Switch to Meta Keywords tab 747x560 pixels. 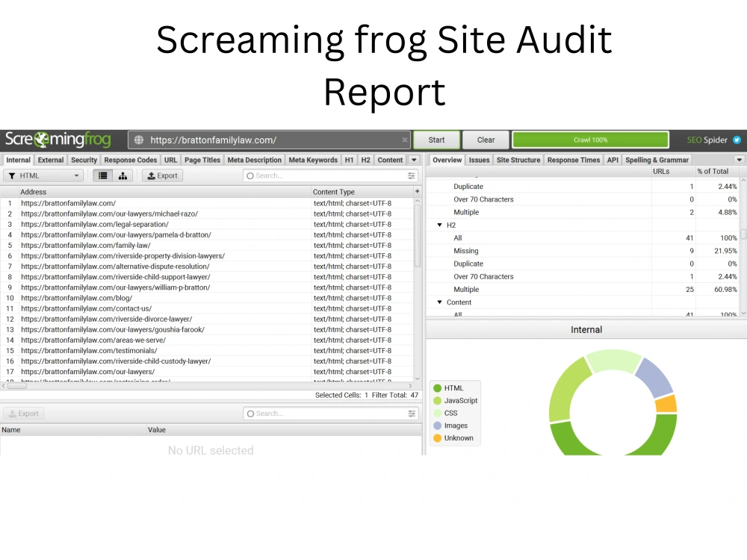pyautogui.click(x=313, y=160)
